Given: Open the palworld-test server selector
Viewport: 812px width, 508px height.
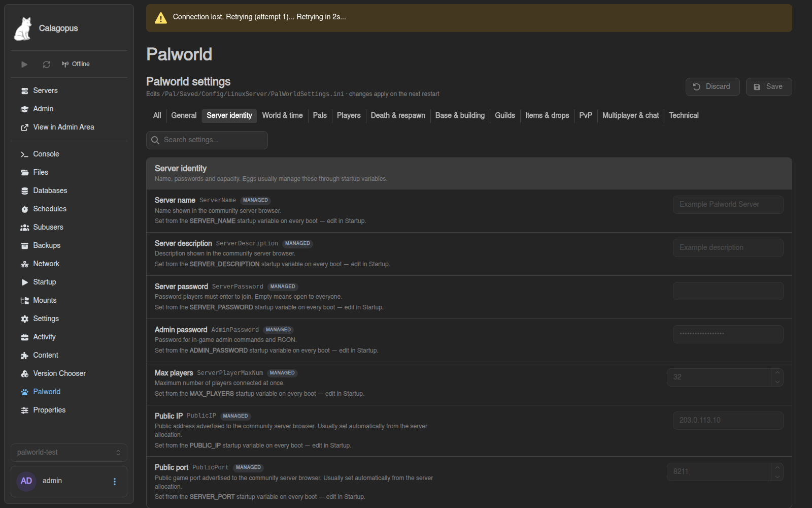Looking at the screenshot, I should [69, 452].
